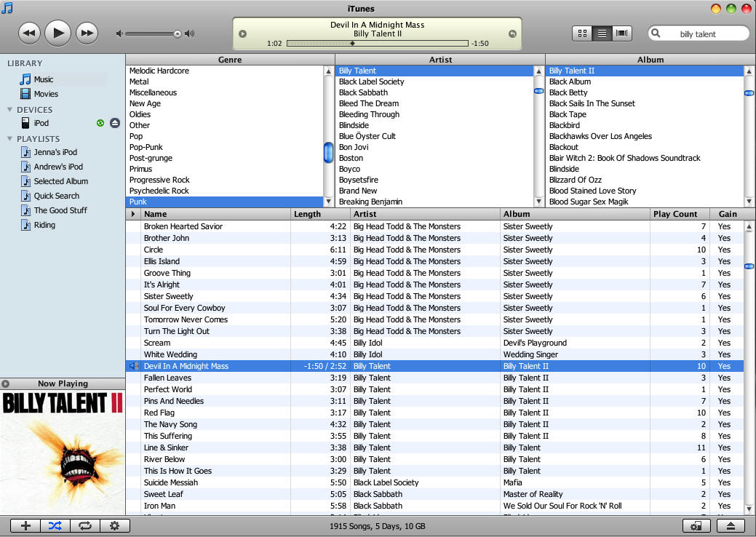Image resolution: width=756 pixels, height=537 pixels.
Task: Select Progressive Rock genre
Action: (225, 180)
